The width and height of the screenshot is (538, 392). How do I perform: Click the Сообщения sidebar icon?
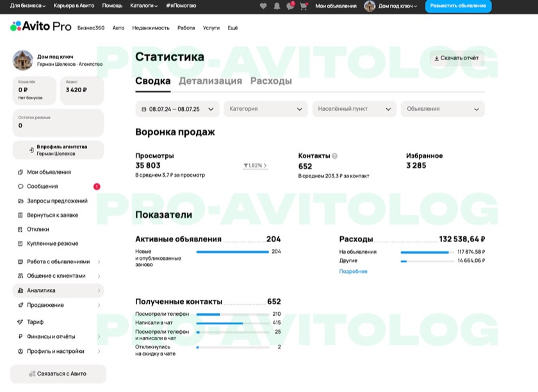click(20, 186)
